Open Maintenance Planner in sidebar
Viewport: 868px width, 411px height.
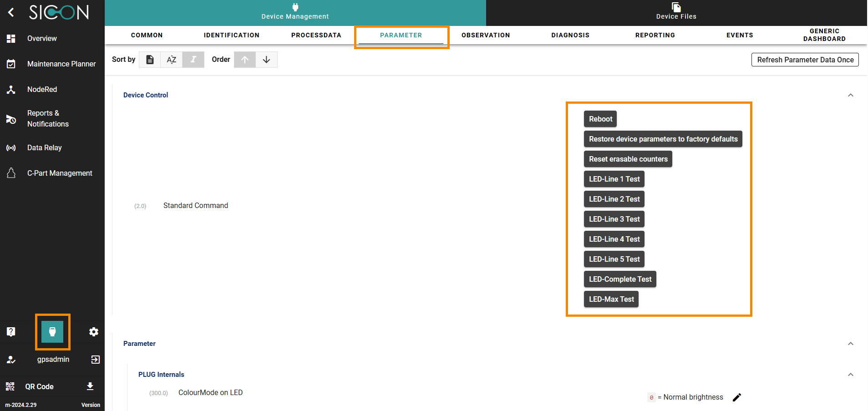click(61, 64)
